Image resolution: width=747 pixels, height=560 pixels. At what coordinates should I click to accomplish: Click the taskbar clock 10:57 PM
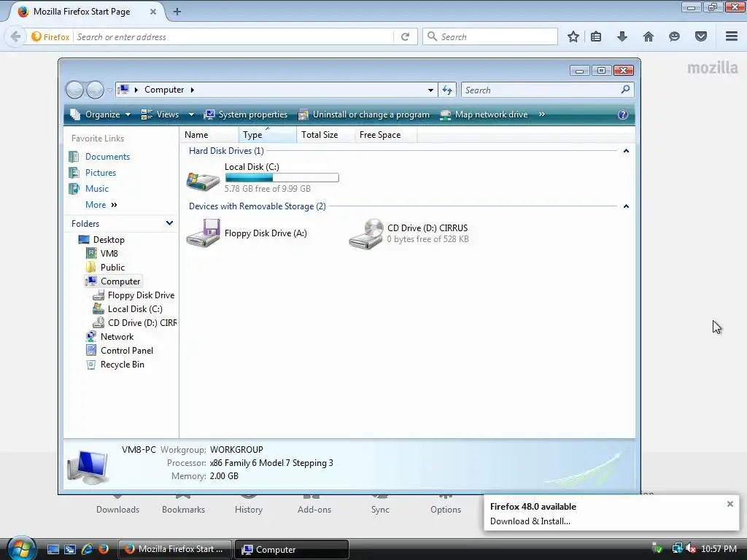[x=719, y=549]
